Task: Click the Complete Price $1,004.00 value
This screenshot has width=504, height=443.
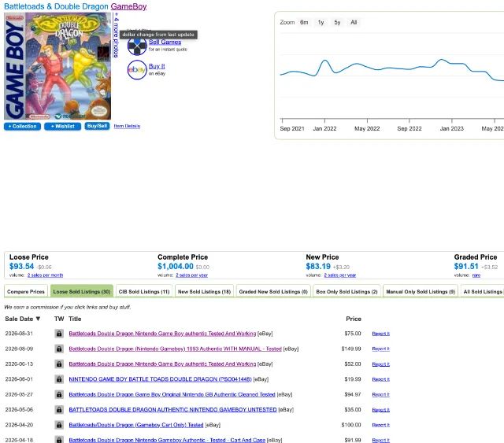Action: [x=176, y=266]
